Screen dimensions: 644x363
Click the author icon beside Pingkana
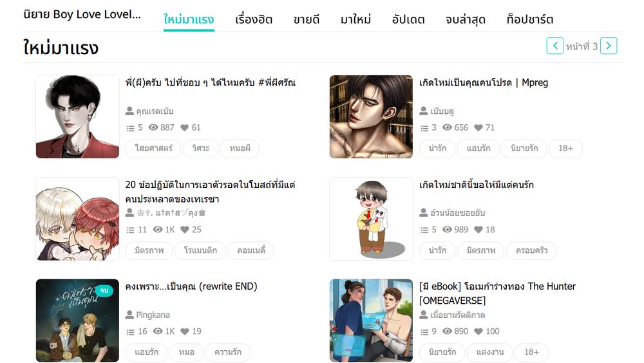[x=129, y=315]
